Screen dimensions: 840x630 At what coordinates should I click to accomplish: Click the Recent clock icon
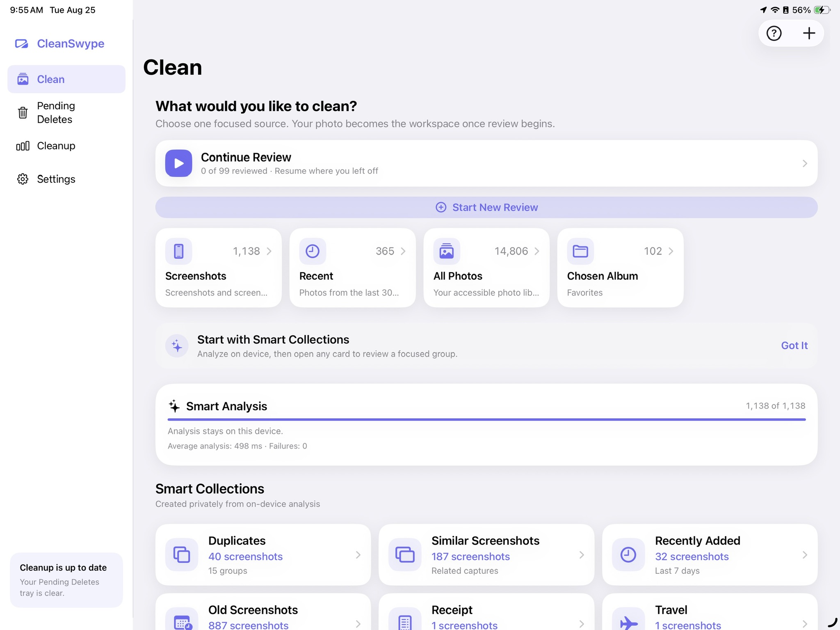coord(313,251)
